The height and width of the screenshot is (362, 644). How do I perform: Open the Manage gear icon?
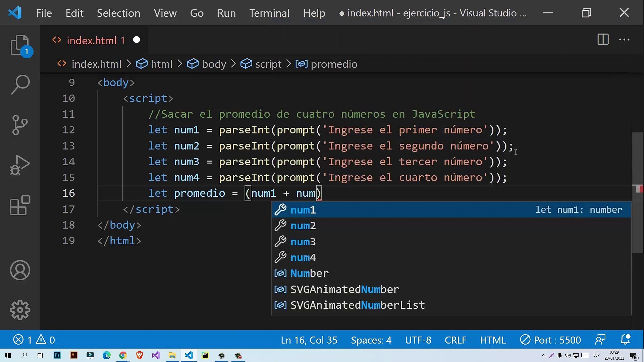(x=20, y=310)
